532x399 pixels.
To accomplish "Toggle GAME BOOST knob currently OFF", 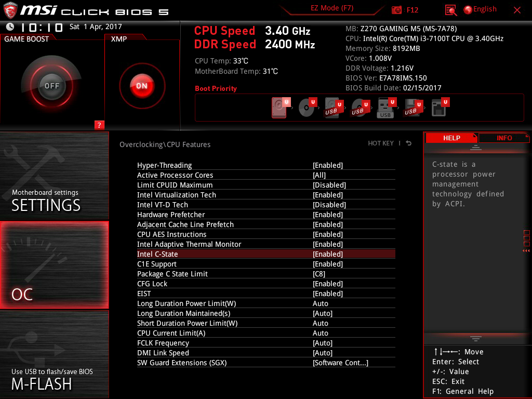I will click(51, 86).
